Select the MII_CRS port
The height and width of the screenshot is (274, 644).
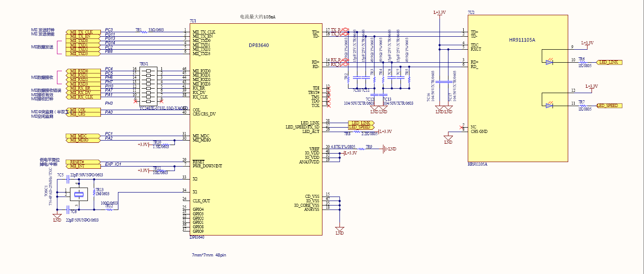click(83, 114)
